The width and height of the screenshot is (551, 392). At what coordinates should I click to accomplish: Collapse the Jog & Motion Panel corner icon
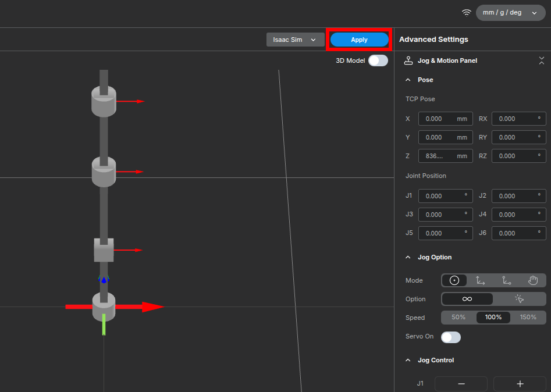coord(542,60)
